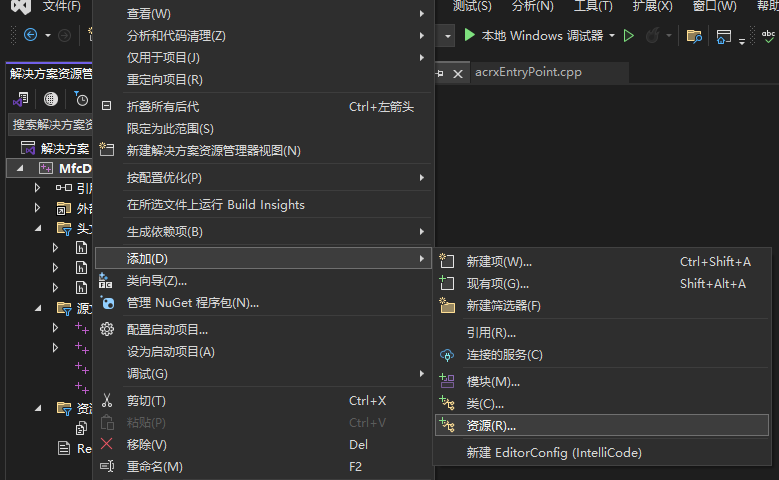This screenshot has width=779, height=480.
Task: Choose 配置启动项目...
Action: [x=264, y=329]
